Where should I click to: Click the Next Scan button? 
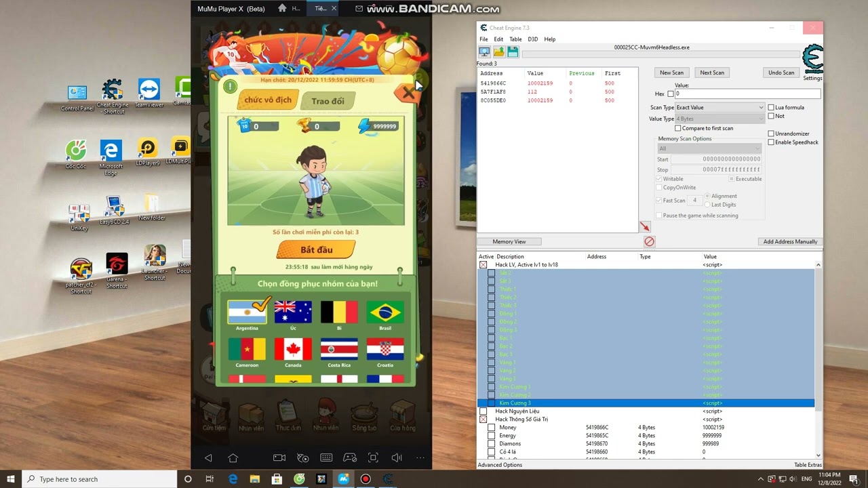coord(712,73)
